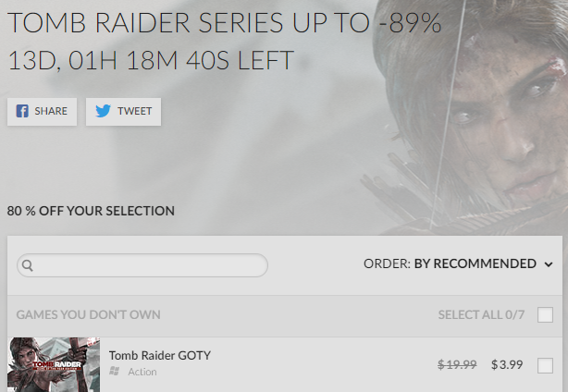The image size is (568, 392).
Task: Open the By Recommended sort dropdown
Action: click(x=475, y=263)
